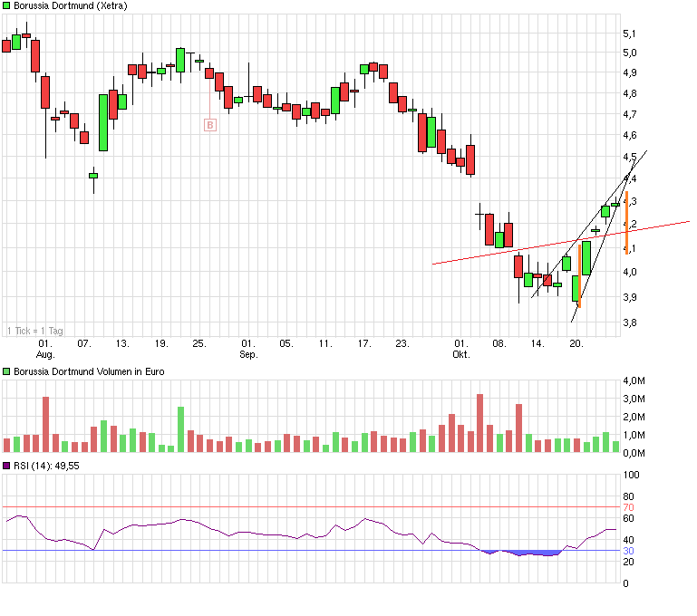
Task: Click the 4,7 price axis label
Action: (629, 114)
